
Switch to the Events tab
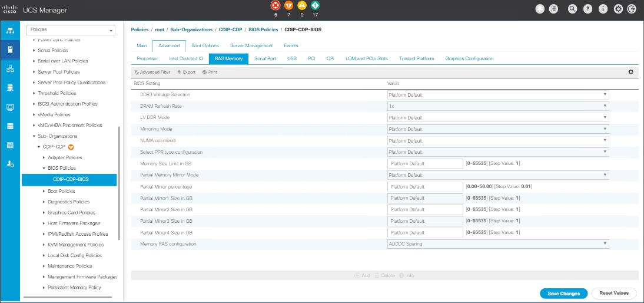291,45
